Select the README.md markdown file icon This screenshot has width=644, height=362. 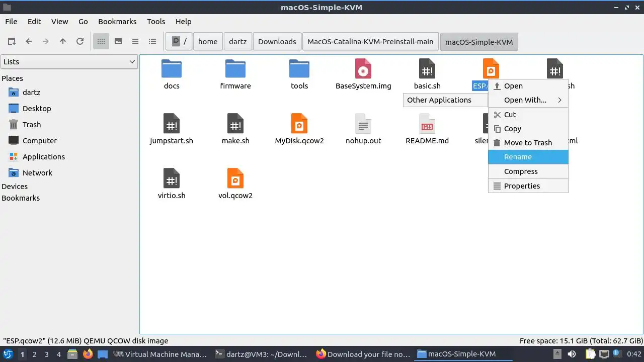coord(427,124)
